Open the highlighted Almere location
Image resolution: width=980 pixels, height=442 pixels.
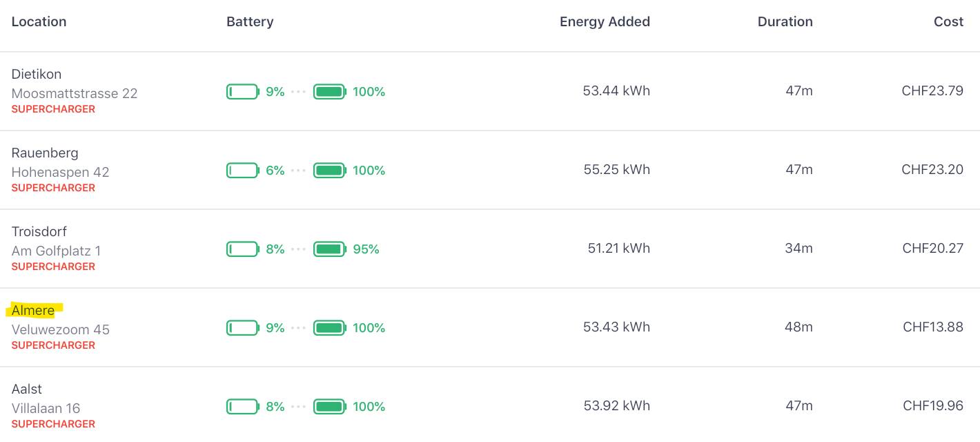tap(33, 311)
